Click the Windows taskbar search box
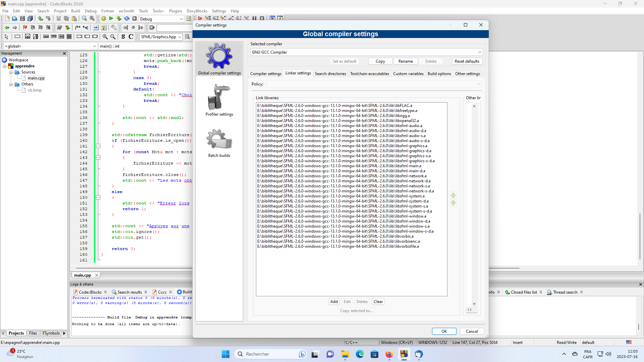The width and height of the screenshot is (644, 362). [270, 354]
